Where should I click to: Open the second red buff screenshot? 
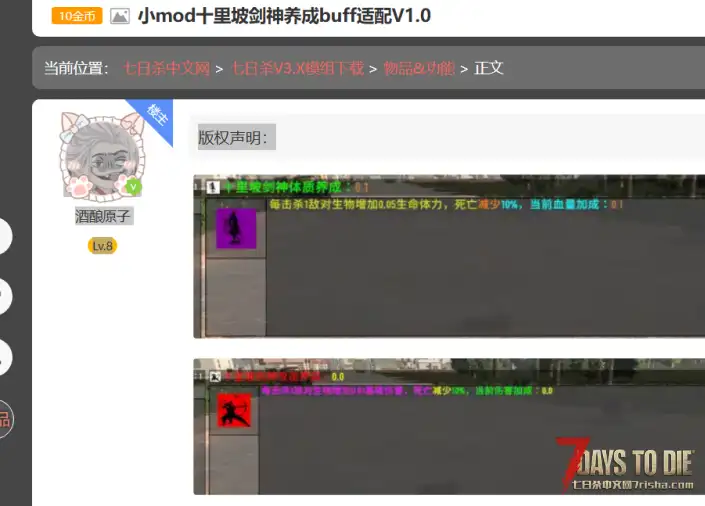click(449, 426)
